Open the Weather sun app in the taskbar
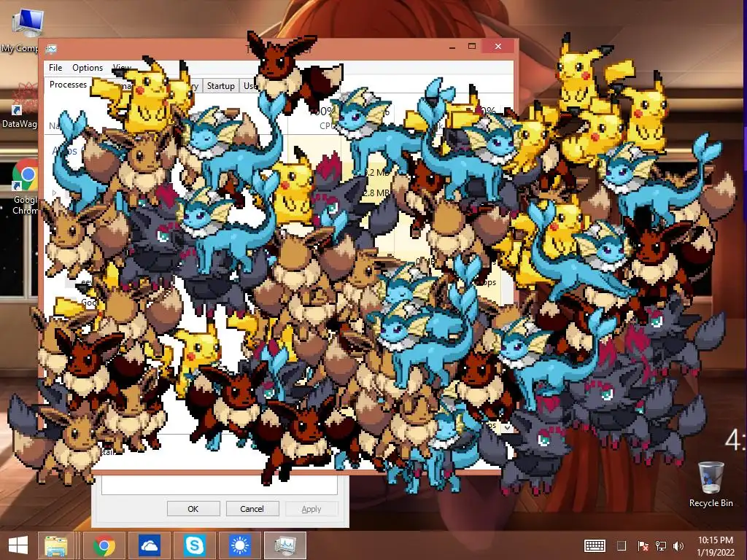 coord(239,545)
